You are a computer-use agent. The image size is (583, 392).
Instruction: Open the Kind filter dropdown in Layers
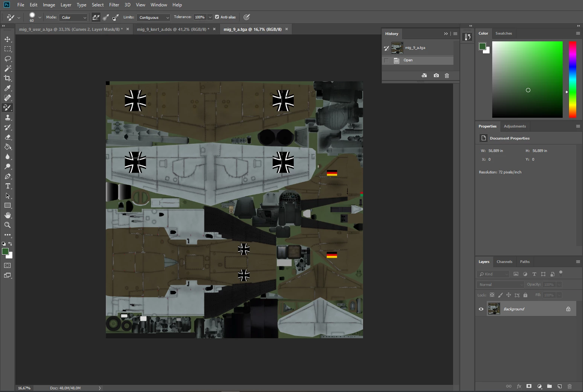pyautogui.click(x=493, y=274)
